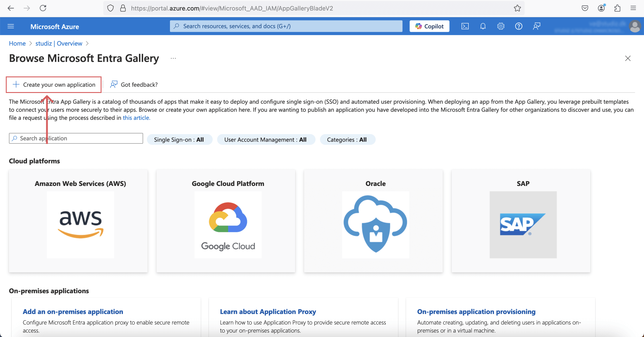This screenshot has width=644, height=337.
Task: Bookmark this page with the star icon
Action: point(517,8)
